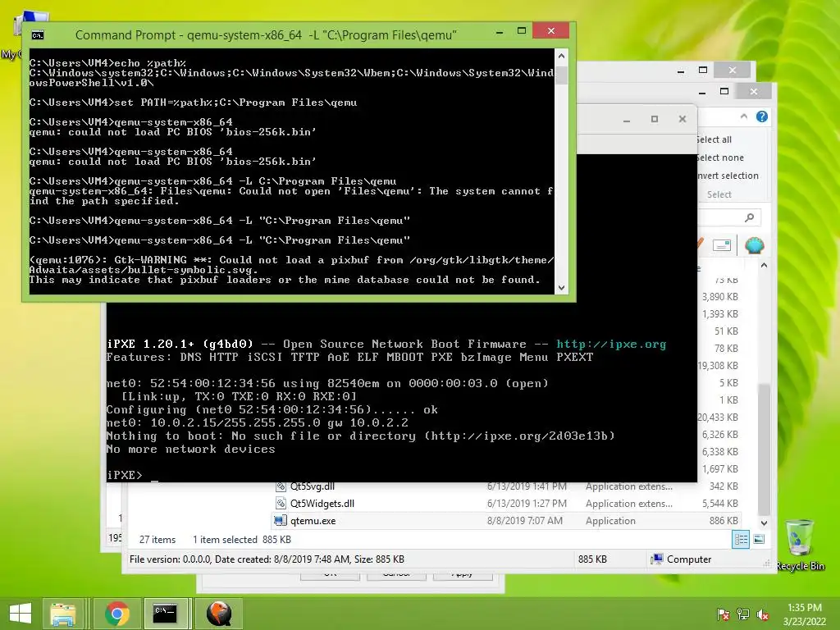The width and height of the screenshot is (840, 630).
Task: Click the Command Prompt title bar text
Action: coord(266,34)
